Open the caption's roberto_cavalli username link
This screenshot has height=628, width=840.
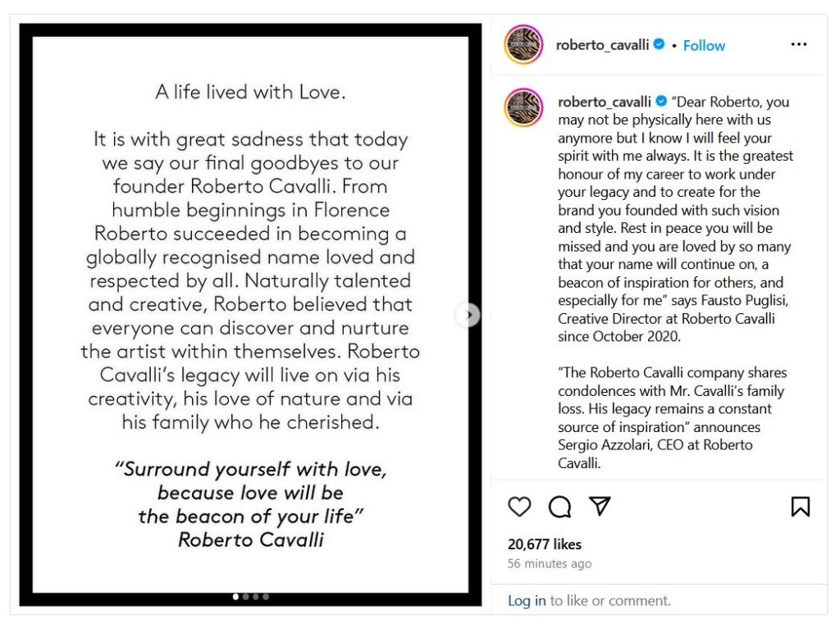coord(604,102)
